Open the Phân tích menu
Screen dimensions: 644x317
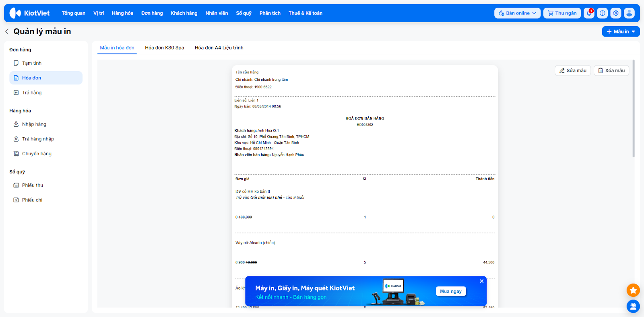(270, 13)
